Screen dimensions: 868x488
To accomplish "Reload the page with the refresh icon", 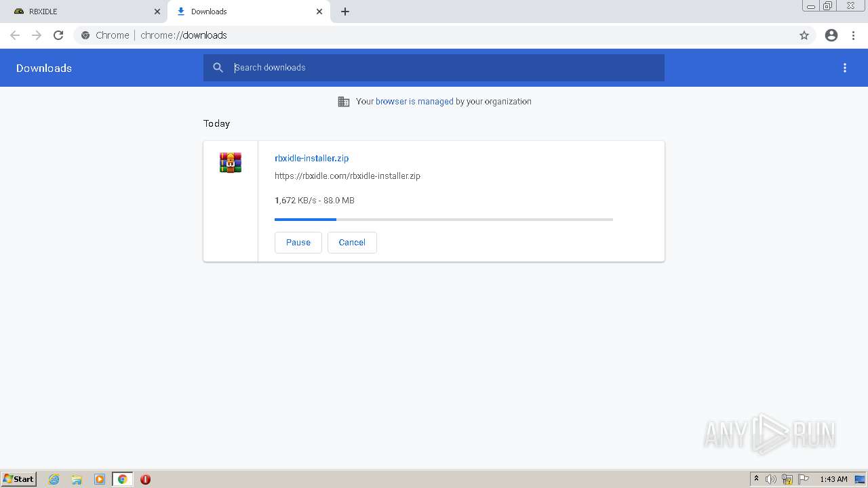I will (58, 35).
